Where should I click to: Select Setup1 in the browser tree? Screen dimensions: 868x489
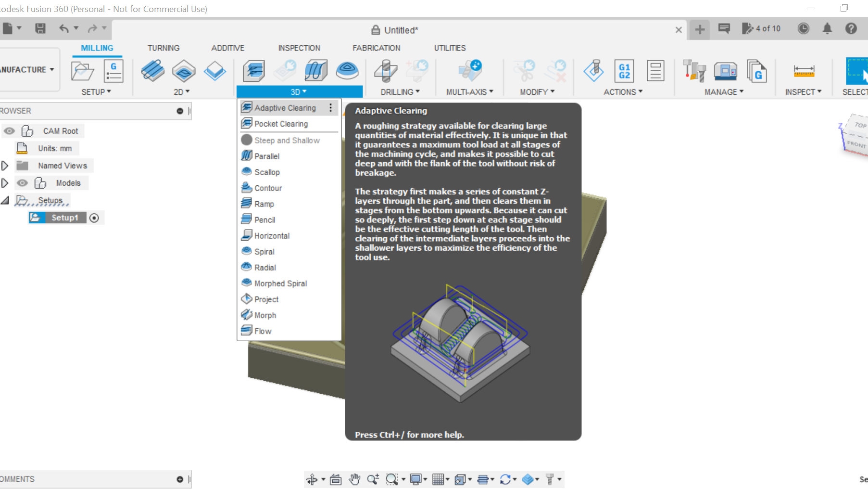pyautogui.click(x=65, y=217)
